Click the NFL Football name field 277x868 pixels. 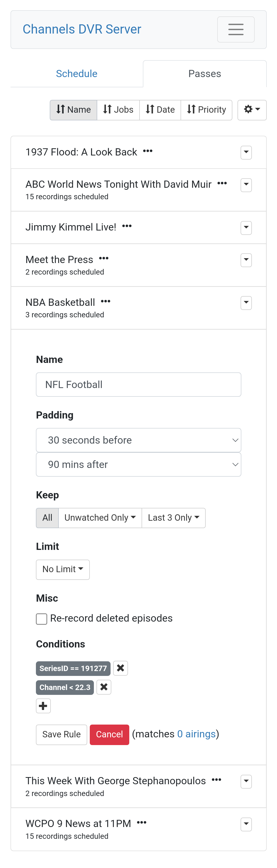click(x=138, y=384)
